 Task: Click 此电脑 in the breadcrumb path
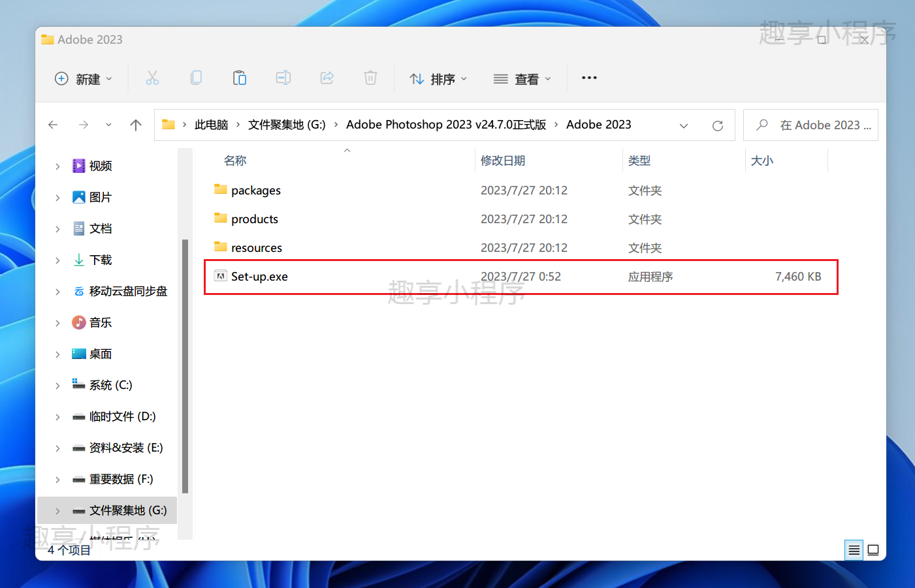coord(211,125)
